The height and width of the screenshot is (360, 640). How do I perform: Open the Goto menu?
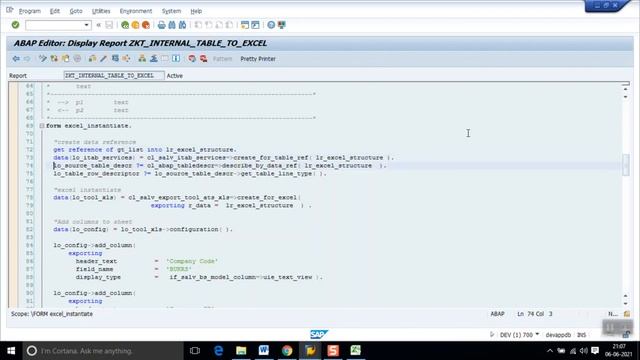(x=76, y=11)
